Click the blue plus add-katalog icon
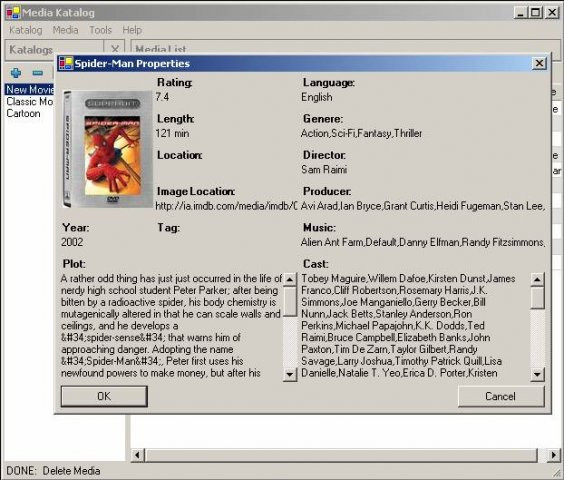The height and width of the screenshot is (480, 564). pyautogui.click(x=16, y=73)
